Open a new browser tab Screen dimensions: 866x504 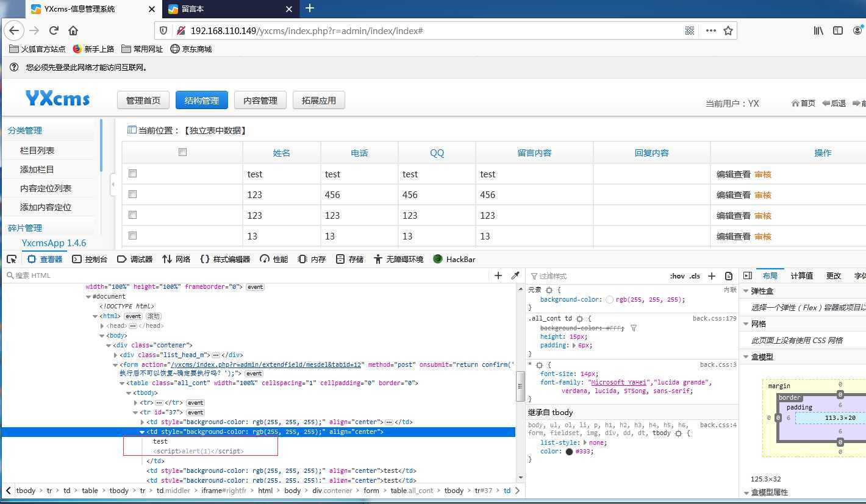[310, 8]
